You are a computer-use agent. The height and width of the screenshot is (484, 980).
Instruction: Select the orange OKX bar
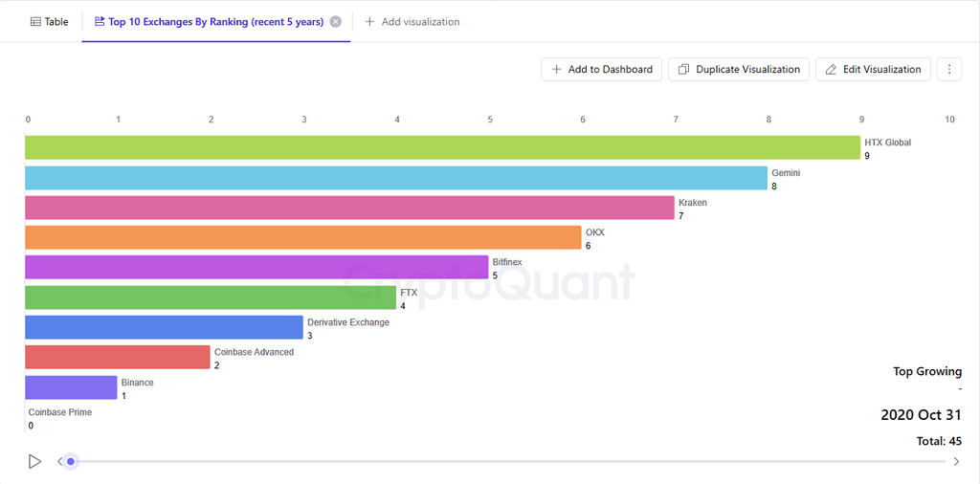[x=302, y=237]
